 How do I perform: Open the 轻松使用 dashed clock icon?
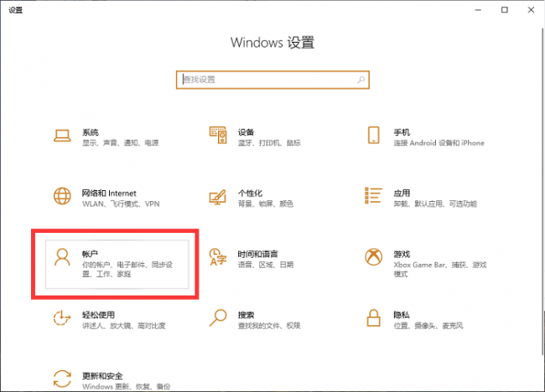62,317
